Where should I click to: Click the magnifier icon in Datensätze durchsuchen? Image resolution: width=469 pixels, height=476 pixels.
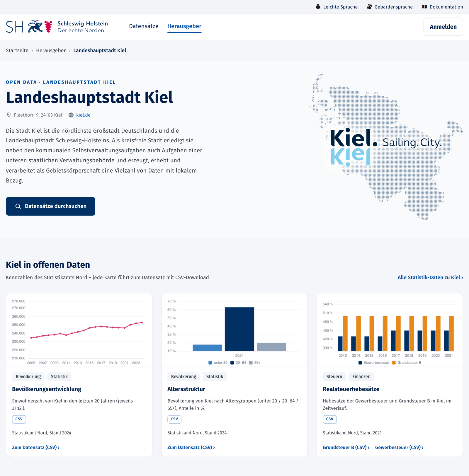[x=18, y=206]
